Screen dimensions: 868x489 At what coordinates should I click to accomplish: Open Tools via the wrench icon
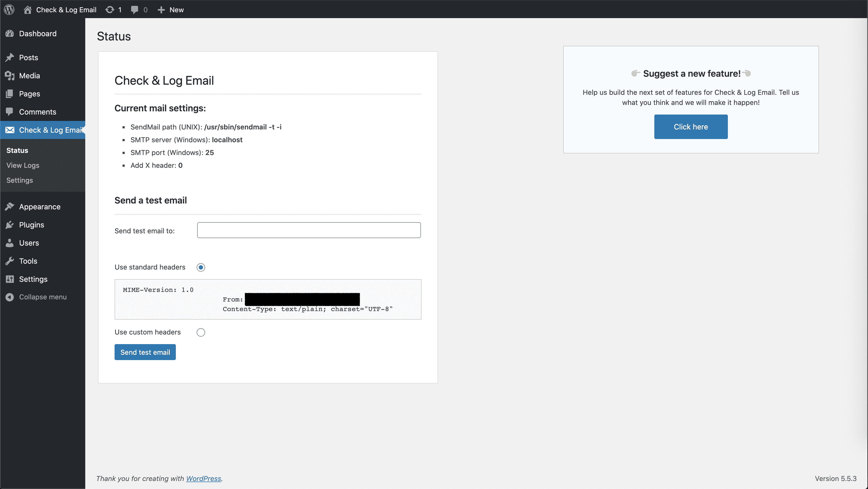click(10, 261)
